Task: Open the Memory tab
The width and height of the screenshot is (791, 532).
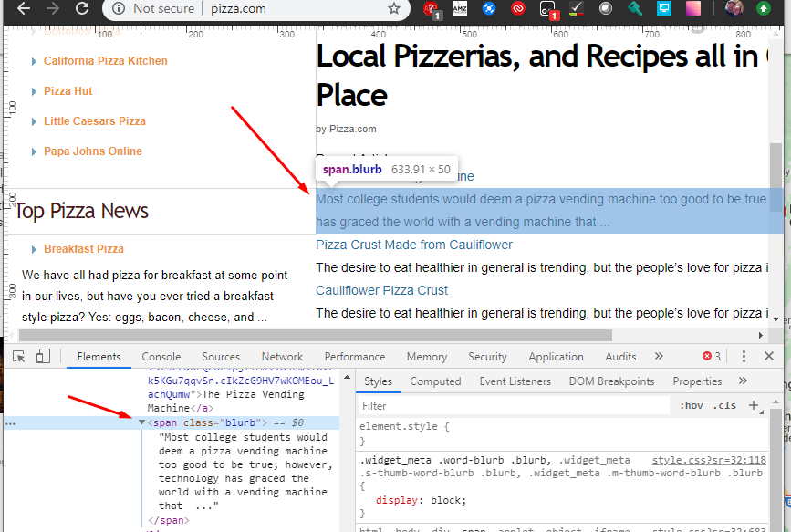Action: (x=427, y=357)
